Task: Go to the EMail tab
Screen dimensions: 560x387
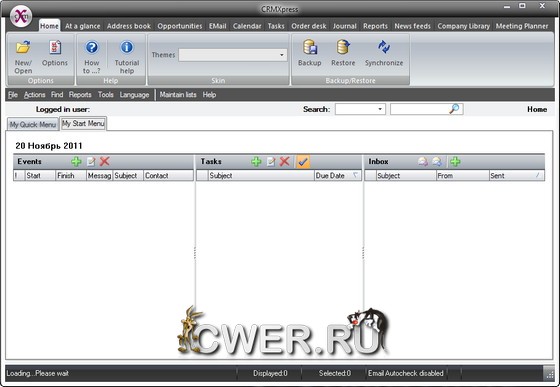Action: pos(218,26)
